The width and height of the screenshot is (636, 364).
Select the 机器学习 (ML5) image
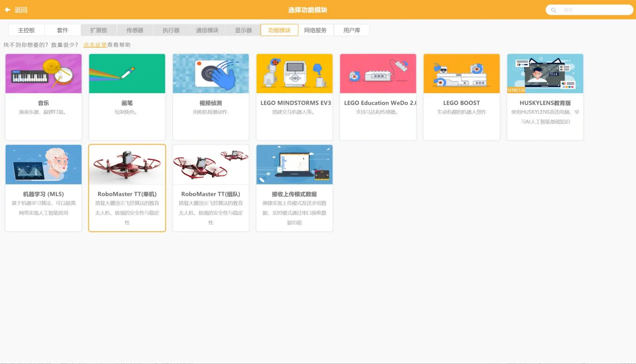[x=43, y=165]
